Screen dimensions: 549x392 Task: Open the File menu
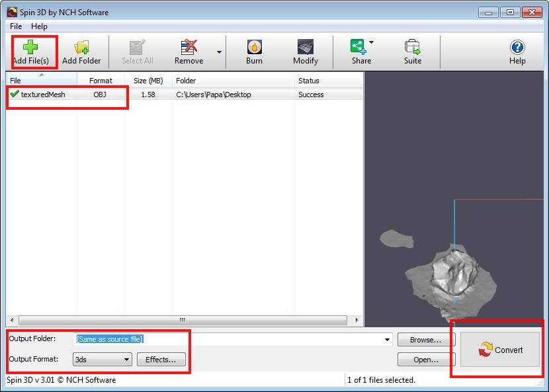coord(16,26)
